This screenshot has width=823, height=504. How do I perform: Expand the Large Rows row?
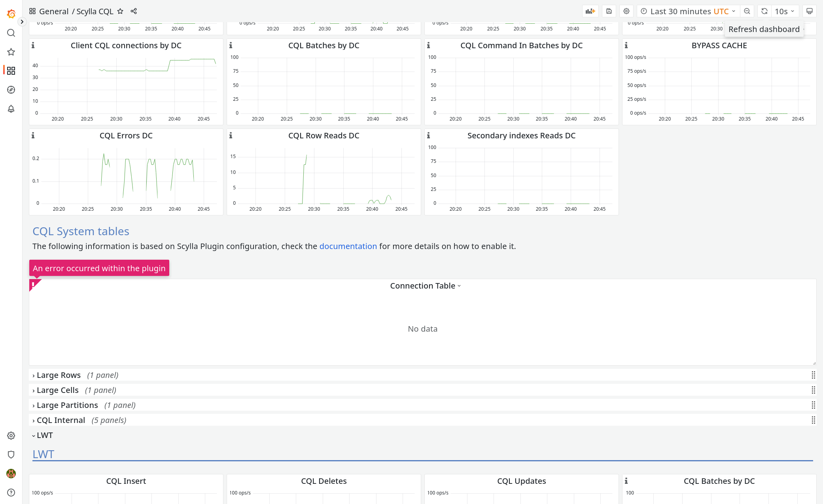(x=59, y=375)
